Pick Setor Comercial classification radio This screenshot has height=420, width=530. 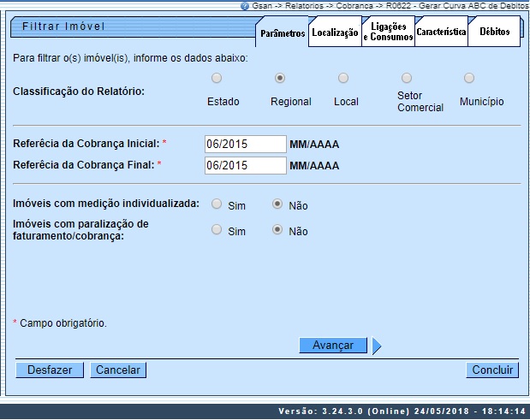click(407, 78)
